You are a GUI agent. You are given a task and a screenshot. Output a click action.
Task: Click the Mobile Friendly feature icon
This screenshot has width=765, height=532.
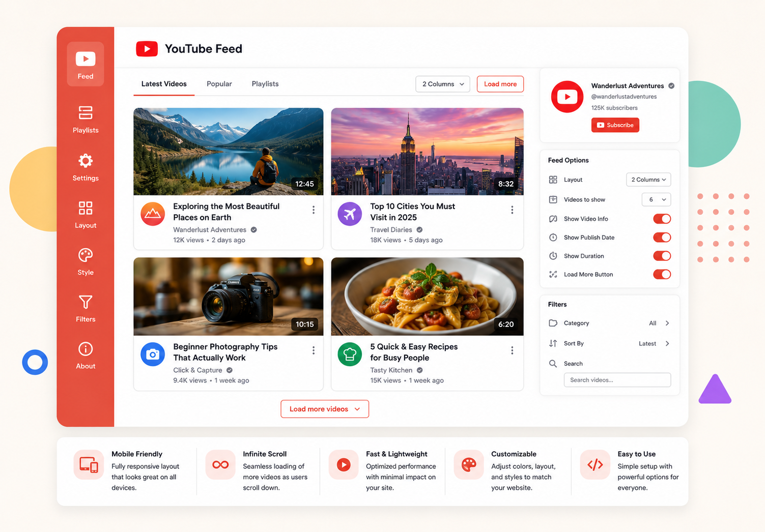[89, 465]
